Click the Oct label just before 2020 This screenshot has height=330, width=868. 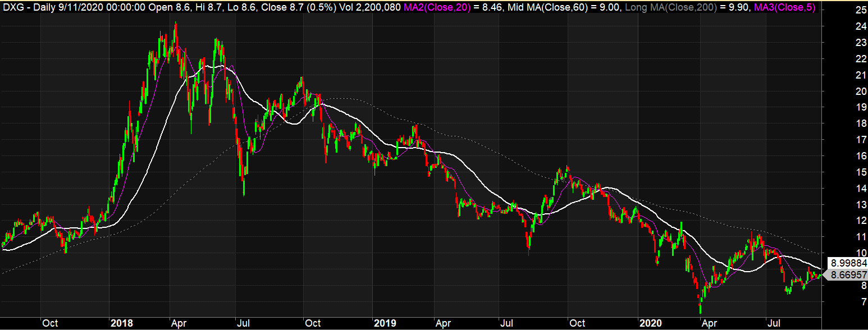[577, 323]
